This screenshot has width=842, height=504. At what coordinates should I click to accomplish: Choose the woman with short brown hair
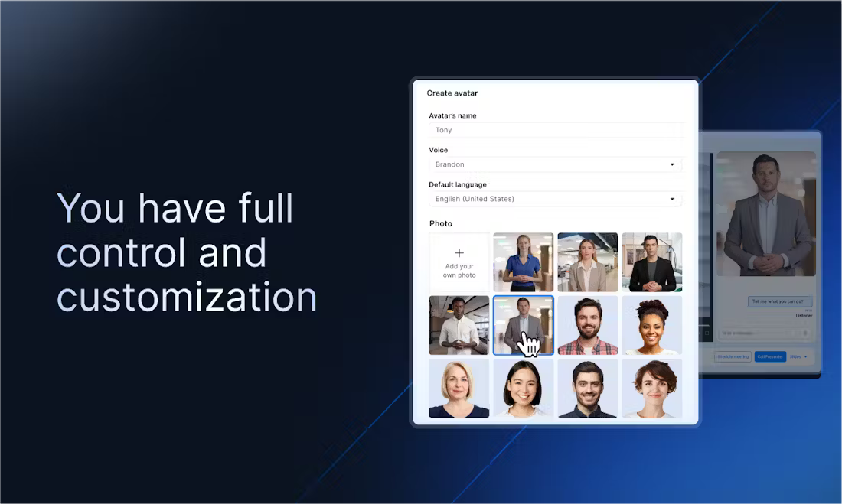[651, 389]
